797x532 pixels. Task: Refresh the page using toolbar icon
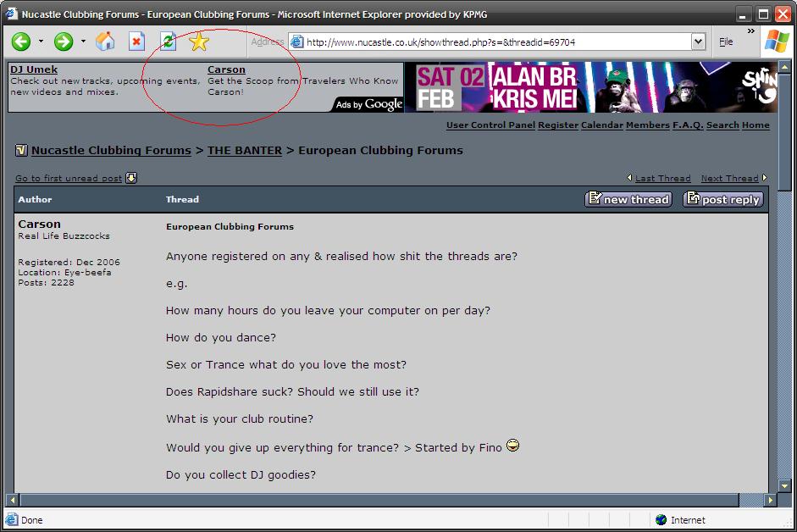pyautogui.click(x=168, y=42)
